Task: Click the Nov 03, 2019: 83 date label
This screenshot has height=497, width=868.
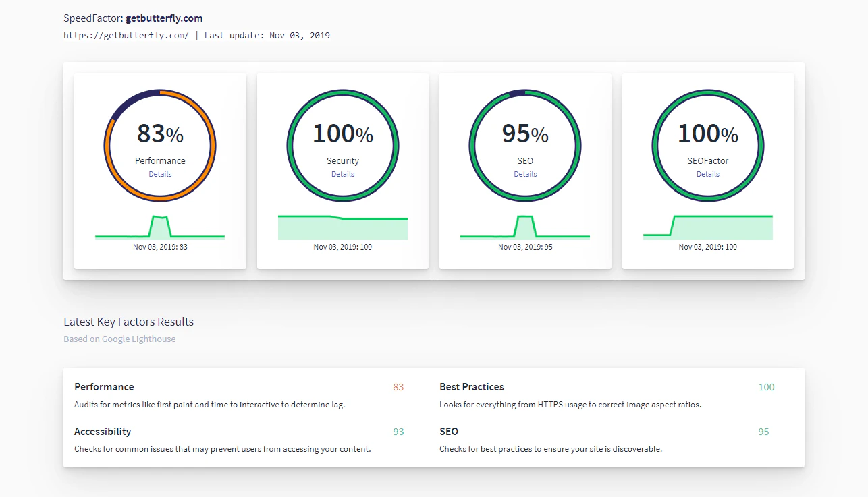Action: click(160, 247)
